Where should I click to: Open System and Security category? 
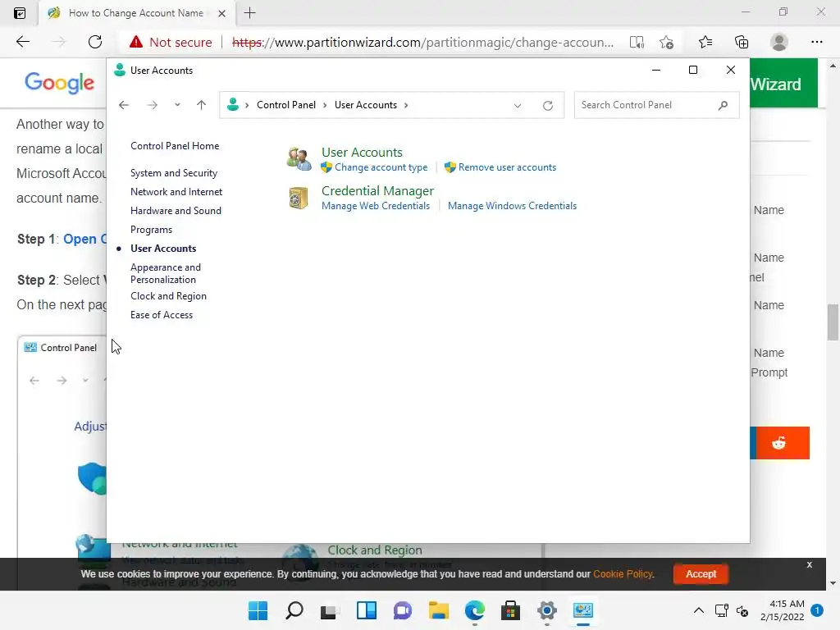point(174,173)
